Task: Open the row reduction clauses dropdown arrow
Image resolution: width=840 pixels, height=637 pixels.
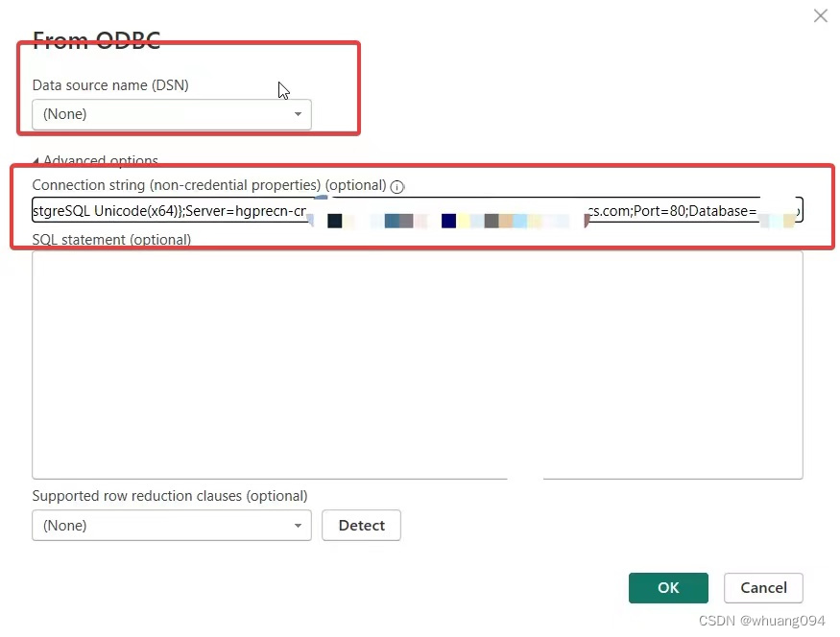Action: click(x=298, y=525)
